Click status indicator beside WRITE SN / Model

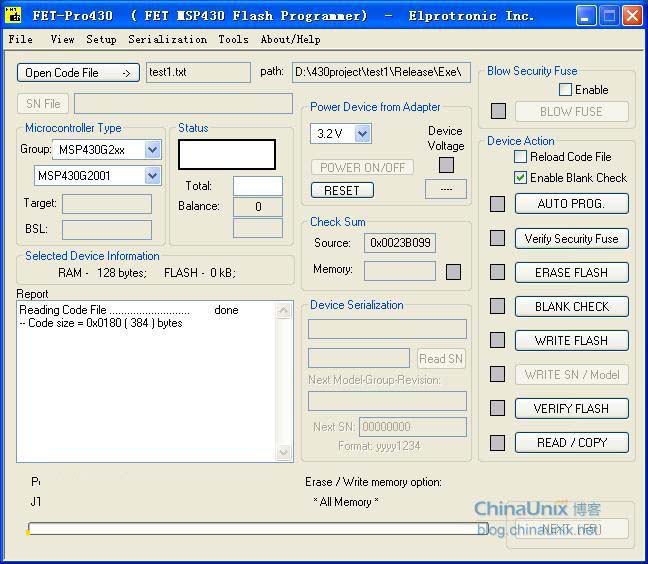pos(497,374)
